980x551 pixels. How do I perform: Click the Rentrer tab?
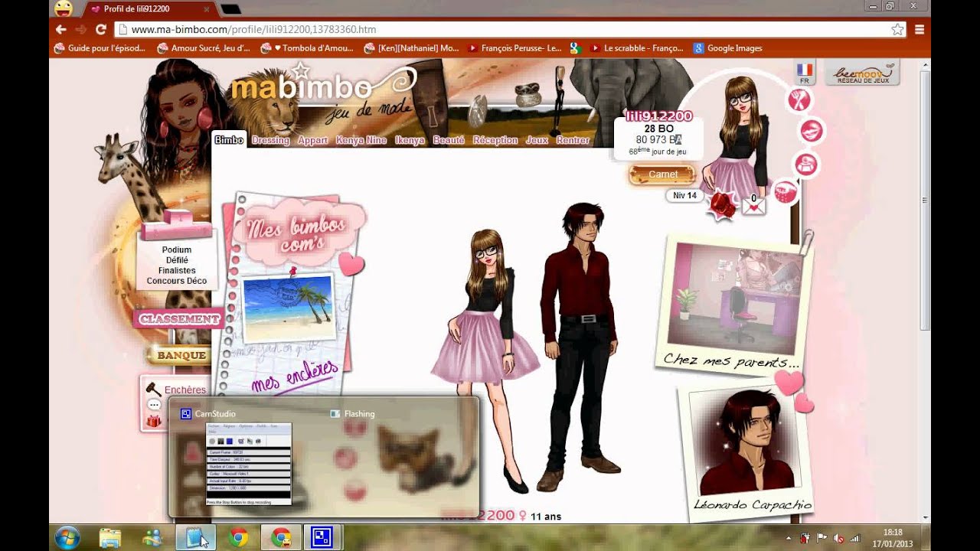[573, 140]
